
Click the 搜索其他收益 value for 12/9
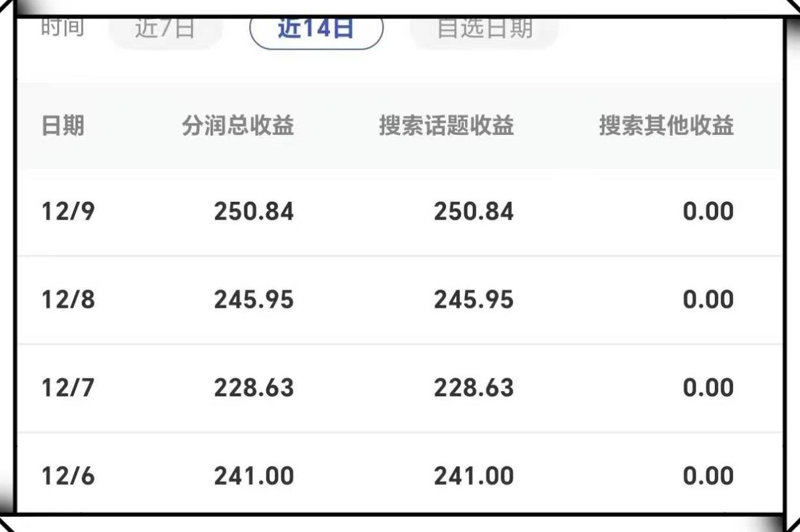(x=708, y=212)
